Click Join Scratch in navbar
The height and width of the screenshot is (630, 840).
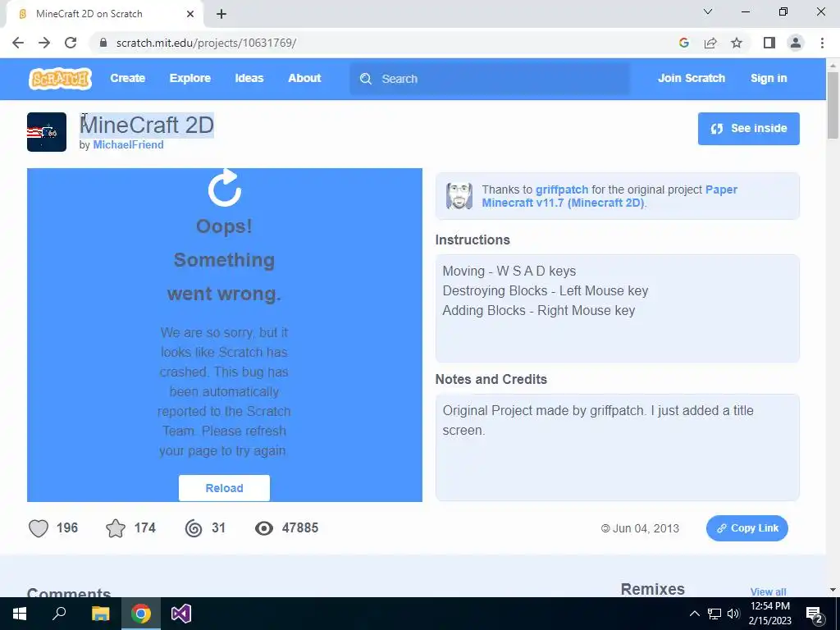coord(691,78)
